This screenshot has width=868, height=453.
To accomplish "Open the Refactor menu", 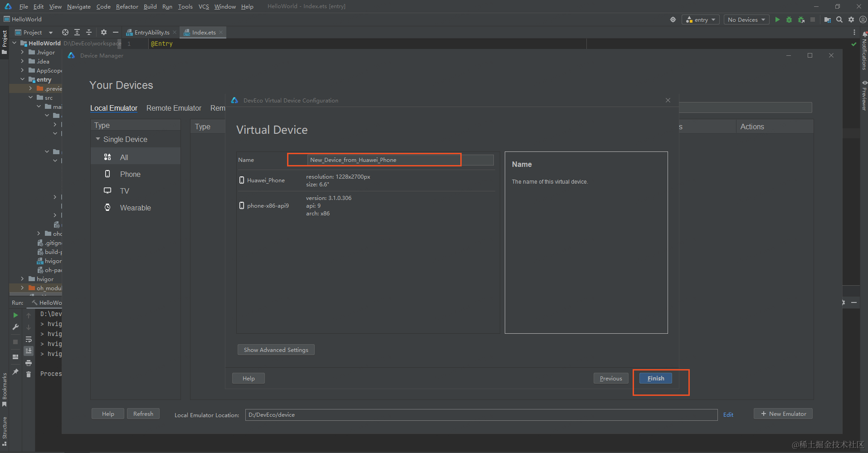I will point(127,6).
